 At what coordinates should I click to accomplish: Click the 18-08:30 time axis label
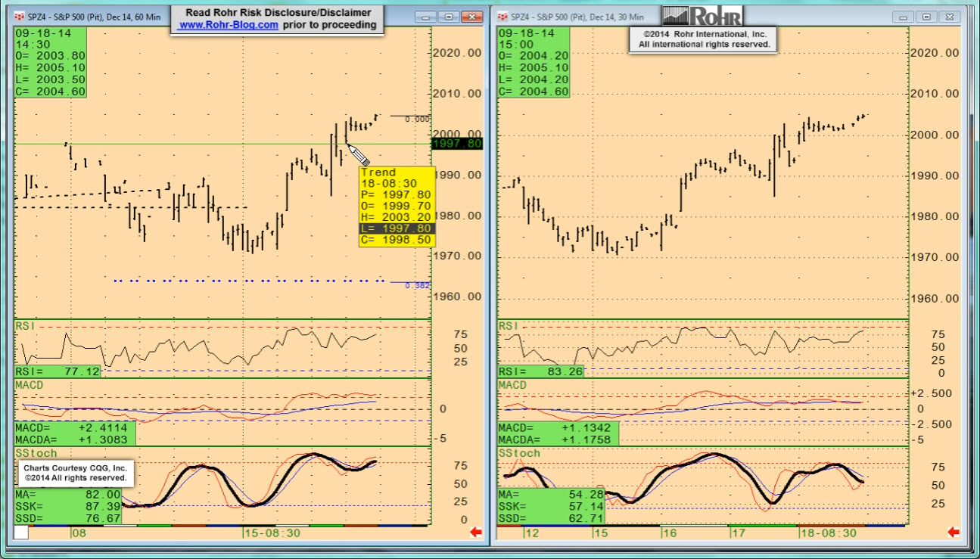827,533
